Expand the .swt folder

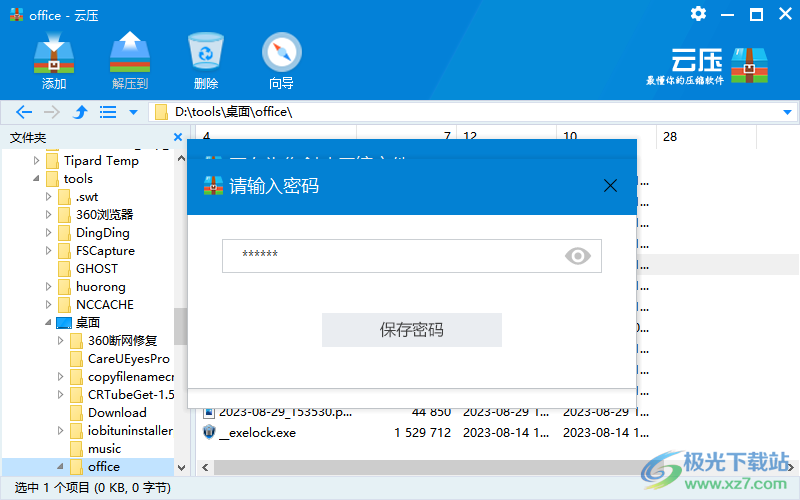click(x=48, y=196)
